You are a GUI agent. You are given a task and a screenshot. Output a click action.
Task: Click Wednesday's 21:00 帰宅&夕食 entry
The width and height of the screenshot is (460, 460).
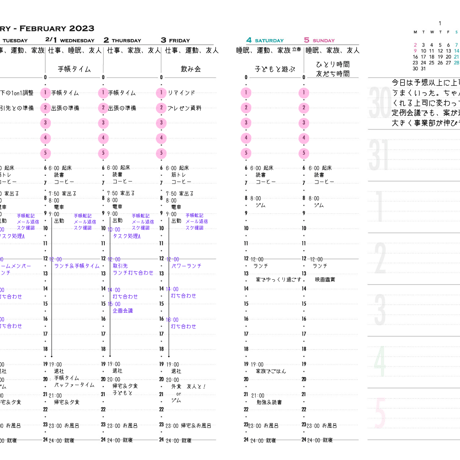coord(67,402)
